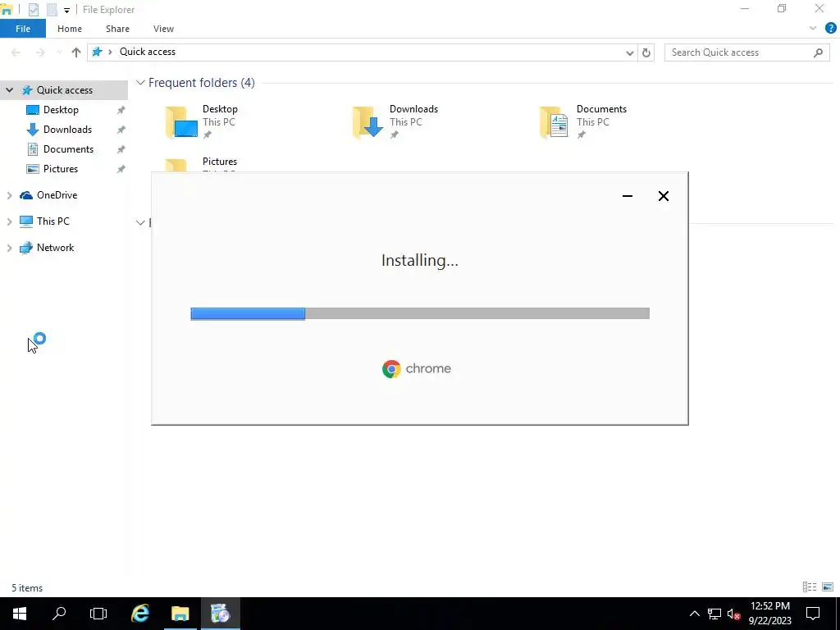This screenshot has width=840, height=630.
Task: Select Documents in navigation pane
Action: [x=68, y=149]
